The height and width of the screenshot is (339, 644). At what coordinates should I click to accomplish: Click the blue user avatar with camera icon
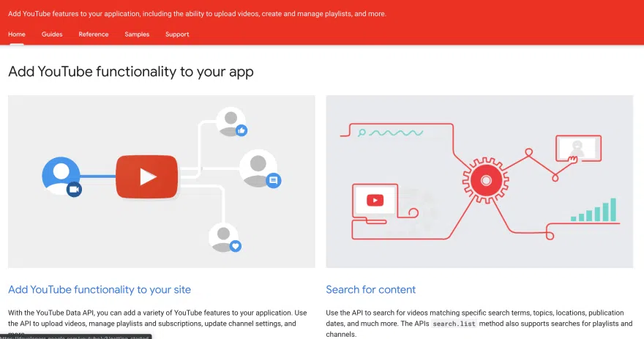[x=61, y=176]
